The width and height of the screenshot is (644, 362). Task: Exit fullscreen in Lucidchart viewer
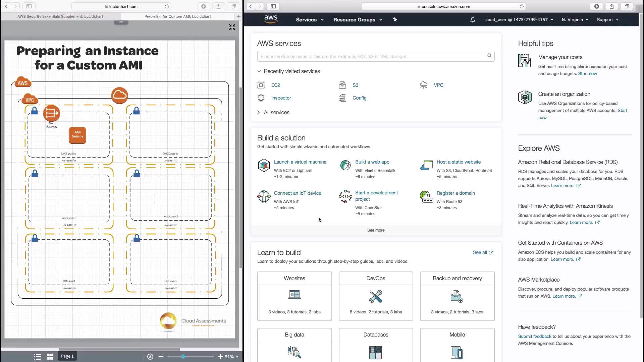click(x=232, y=27)
